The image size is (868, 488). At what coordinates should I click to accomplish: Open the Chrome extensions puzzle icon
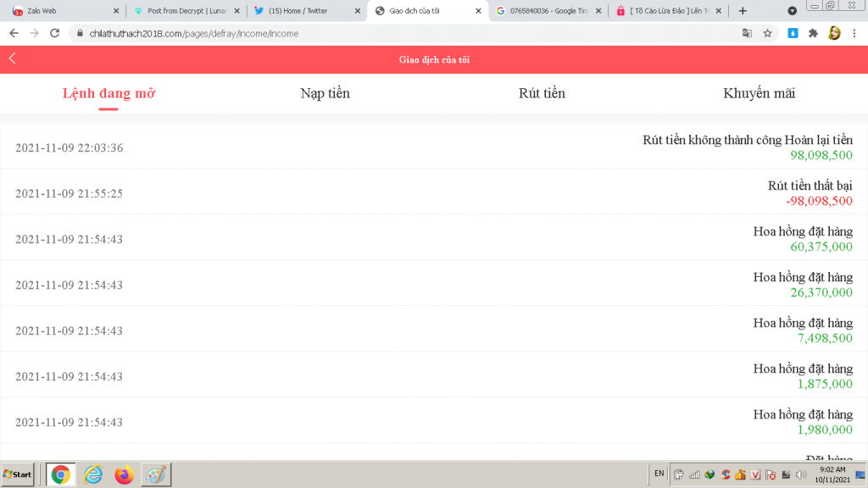point(813,33)
